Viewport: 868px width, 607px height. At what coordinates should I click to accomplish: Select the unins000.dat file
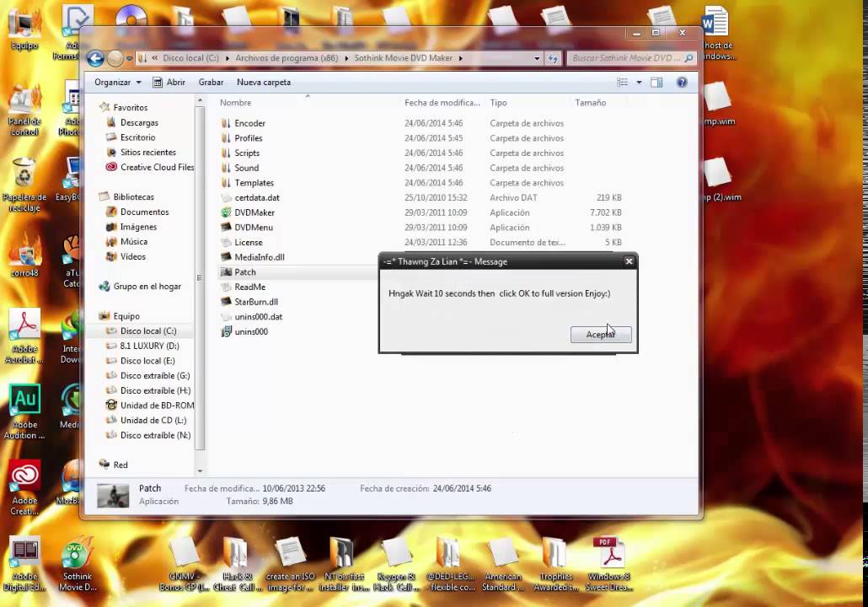tap(258, 317)
